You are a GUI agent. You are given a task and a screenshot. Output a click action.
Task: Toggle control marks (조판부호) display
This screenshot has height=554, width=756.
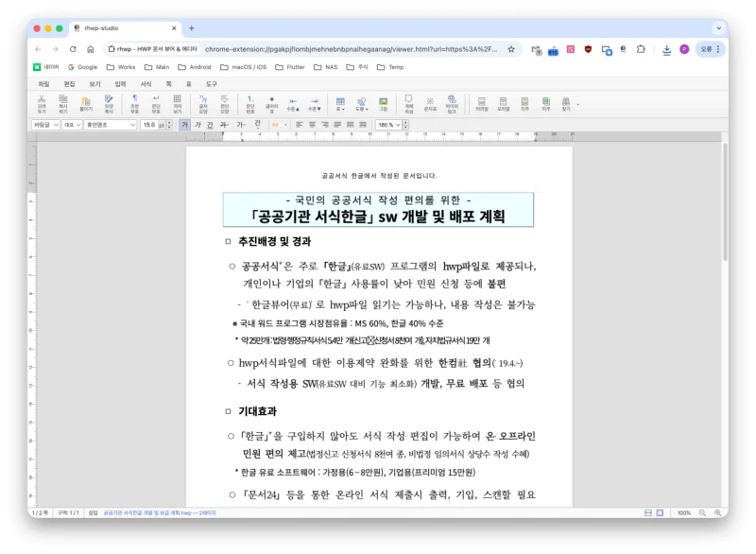point(134,104)
